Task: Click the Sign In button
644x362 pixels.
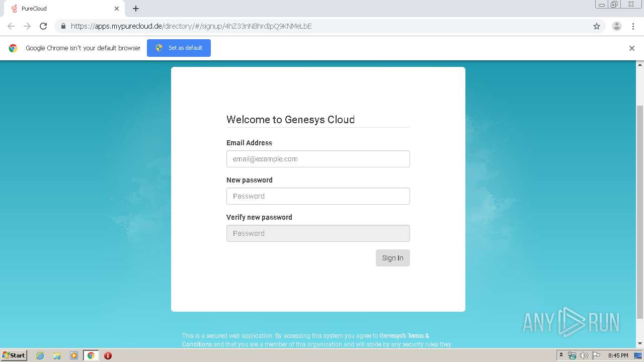Action: click(393, 258)
